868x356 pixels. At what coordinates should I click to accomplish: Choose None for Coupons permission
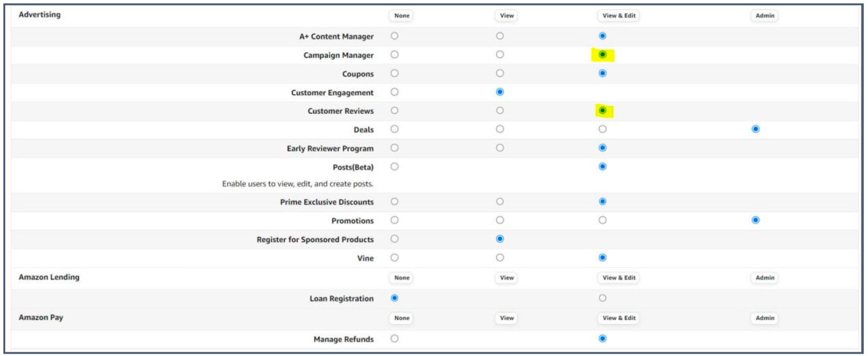coord(394,73)
